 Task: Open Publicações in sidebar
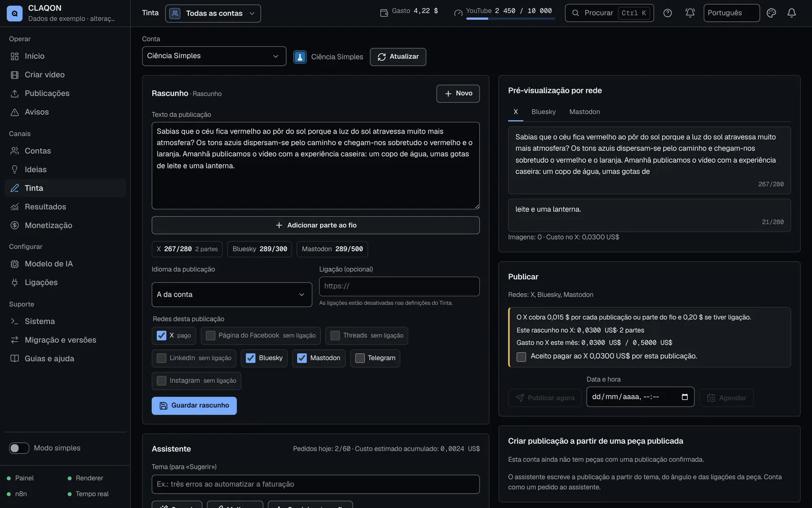65,93
